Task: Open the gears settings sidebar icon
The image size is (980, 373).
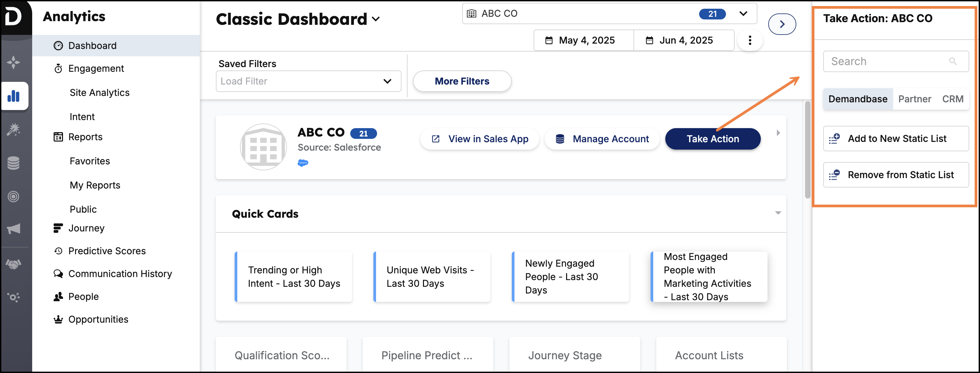Action: (14, 297)
